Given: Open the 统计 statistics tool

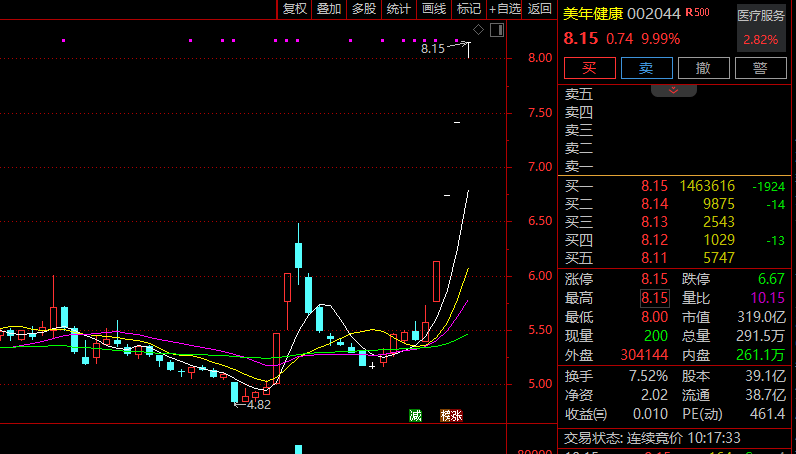Looking at the screenshot, I should (399, 9).
